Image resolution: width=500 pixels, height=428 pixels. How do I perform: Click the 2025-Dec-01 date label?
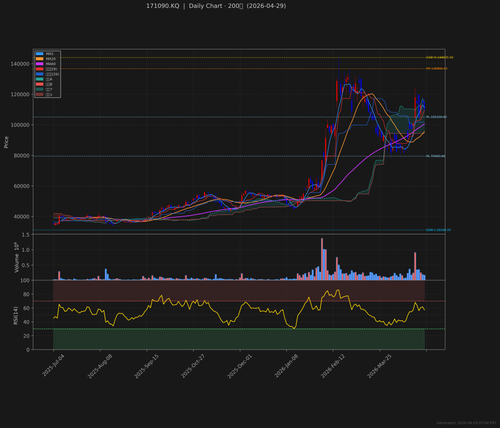click(x=240, y=366)
